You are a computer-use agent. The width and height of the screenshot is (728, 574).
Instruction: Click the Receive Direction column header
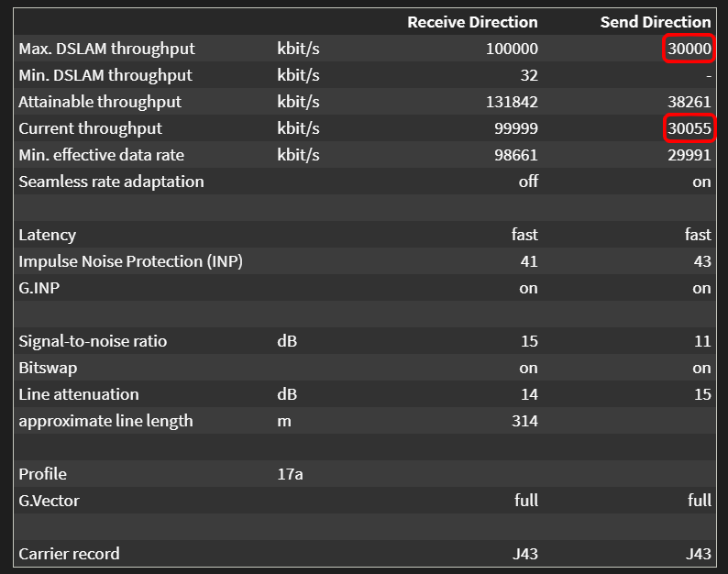click(x=472, y=22)
